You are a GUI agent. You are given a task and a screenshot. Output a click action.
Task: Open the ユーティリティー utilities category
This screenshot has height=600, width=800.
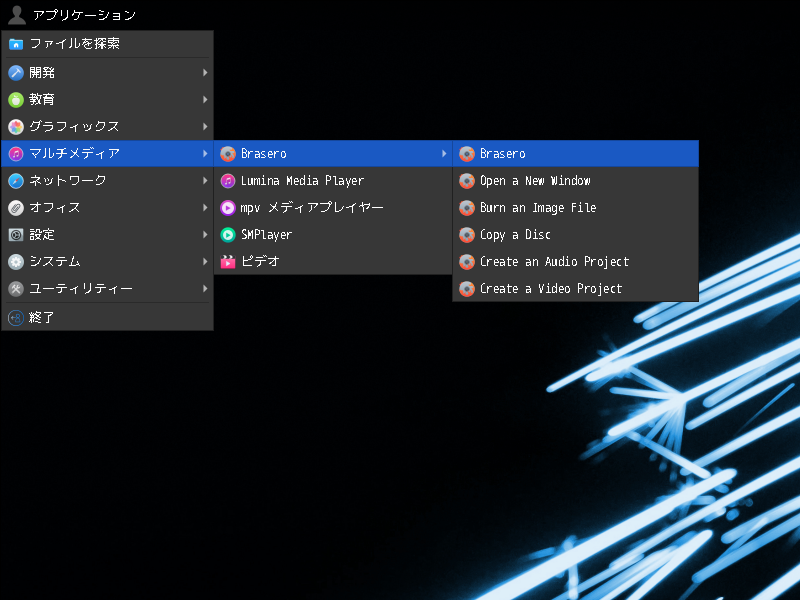point(107,289)
